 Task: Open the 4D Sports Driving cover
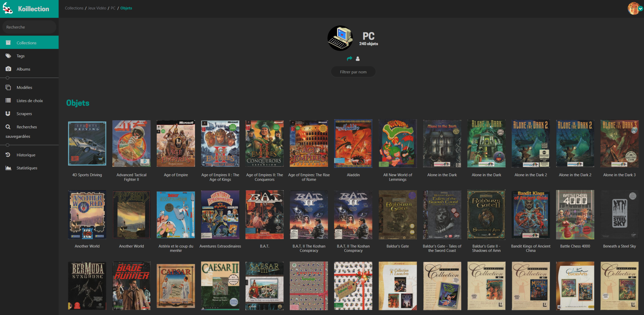(x=87, y=143)
